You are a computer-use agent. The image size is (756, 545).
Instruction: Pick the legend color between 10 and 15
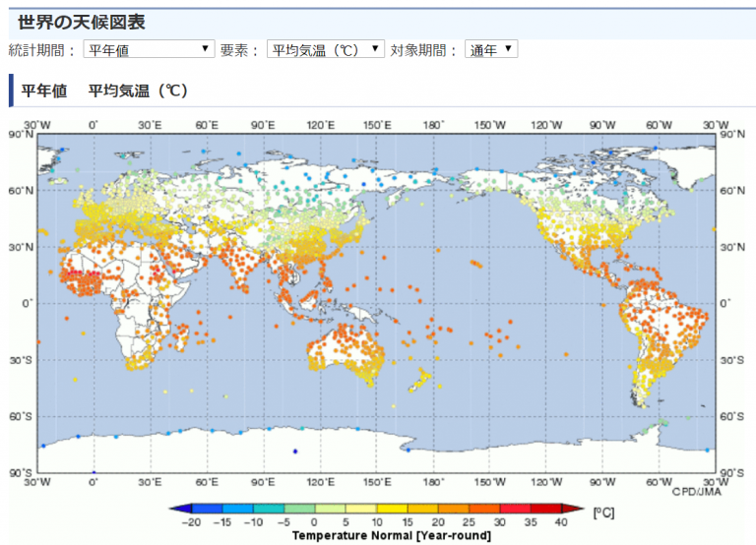[392, 509]
